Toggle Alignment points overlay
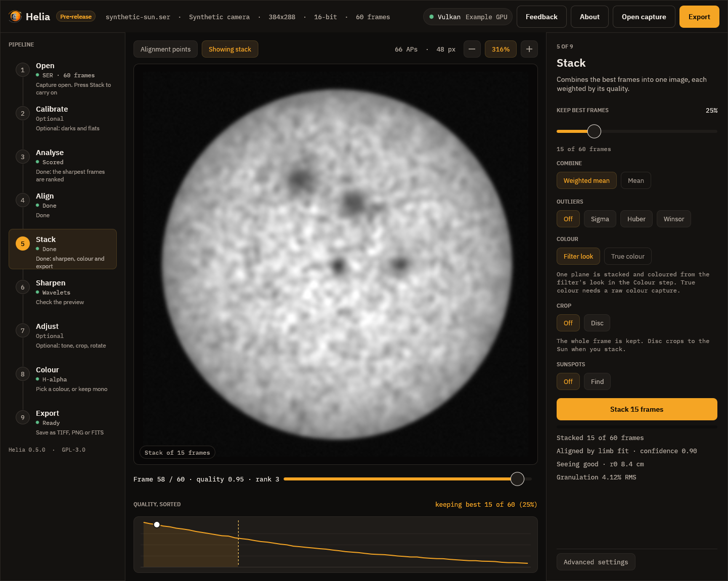Image resolution: width=728 pixels, height=581 pixels. (165, 49)
